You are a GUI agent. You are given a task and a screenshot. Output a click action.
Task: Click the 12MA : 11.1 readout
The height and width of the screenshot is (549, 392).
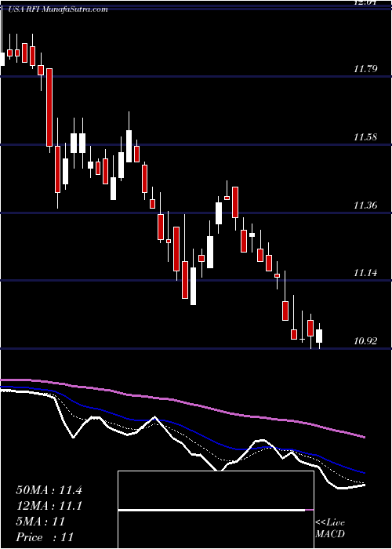(49, 506)
